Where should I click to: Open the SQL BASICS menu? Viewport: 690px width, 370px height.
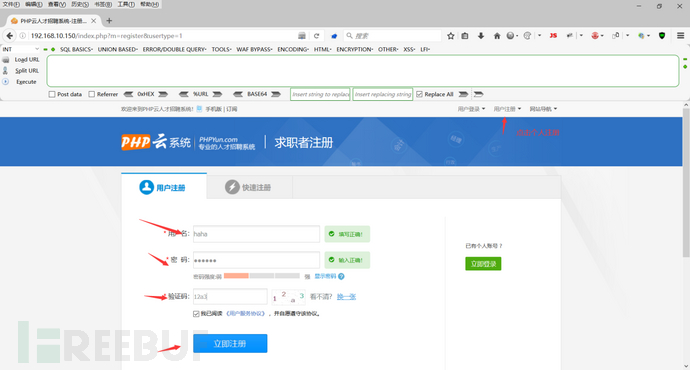[76, 49]
